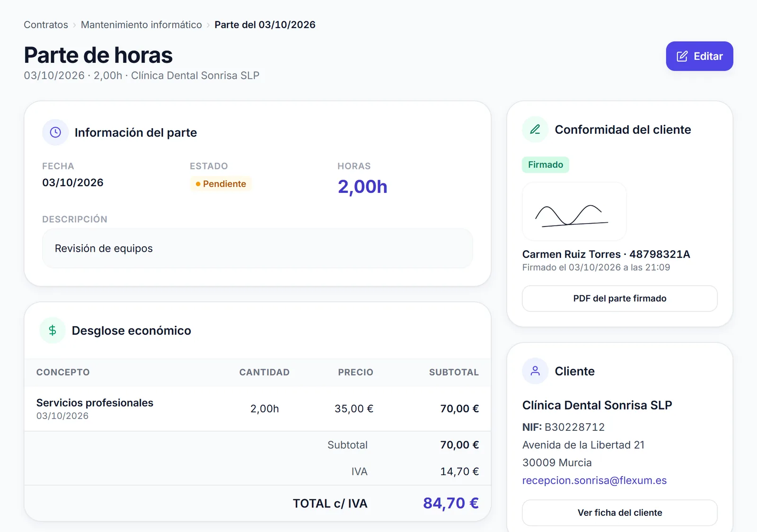Click the Parte de horas page title
Viewport: 757px width, 532px height.
click(x=98, y=55)
